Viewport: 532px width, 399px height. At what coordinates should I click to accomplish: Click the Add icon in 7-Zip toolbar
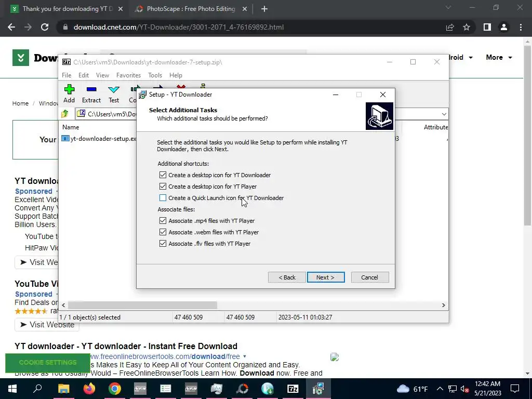coord(69,89)
